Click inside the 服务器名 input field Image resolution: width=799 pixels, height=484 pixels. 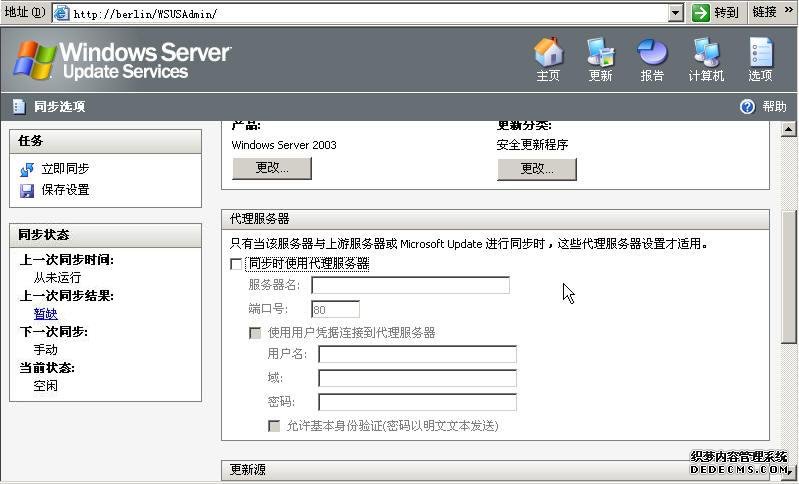tap(410, 285)
